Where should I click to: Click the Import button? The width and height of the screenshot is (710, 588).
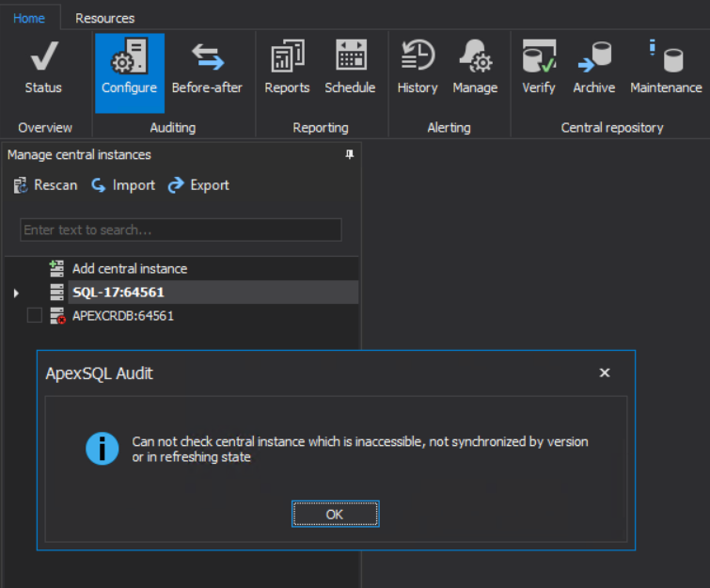[123, 185]
